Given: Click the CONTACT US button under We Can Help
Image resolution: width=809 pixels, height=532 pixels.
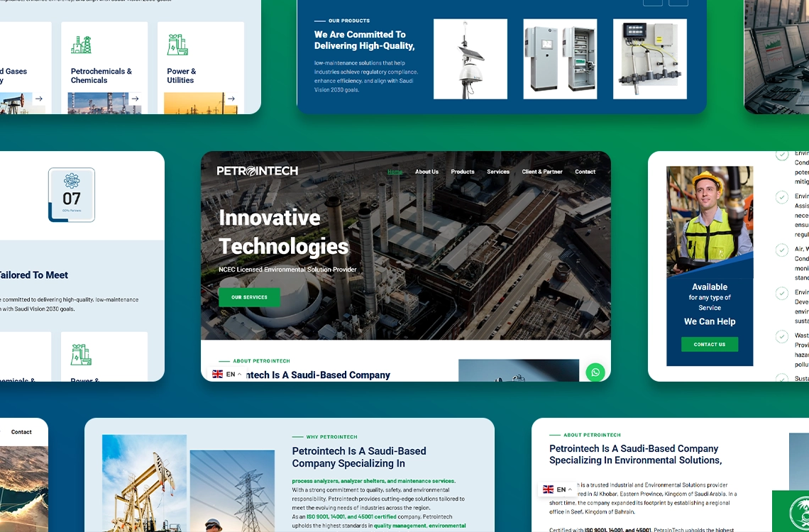Looking at the screenshot, I should (709, 344).
